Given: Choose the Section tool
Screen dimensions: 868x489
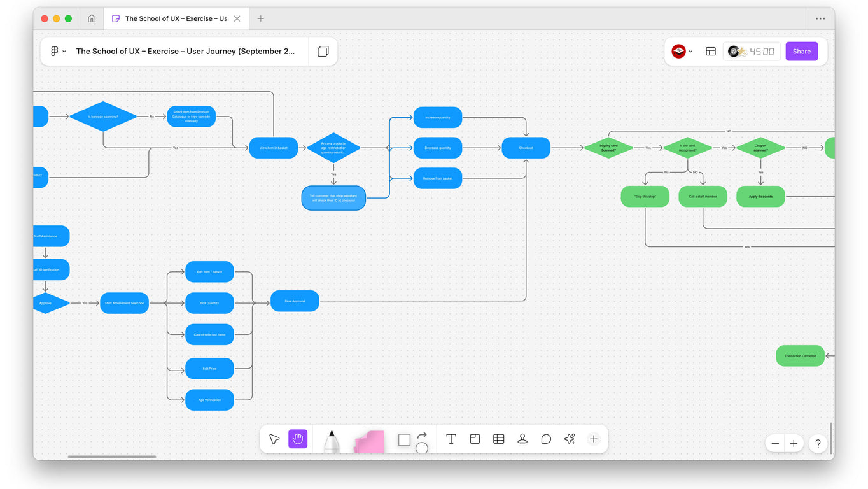Looking at the screenshot, I should (x=475, y=439).
